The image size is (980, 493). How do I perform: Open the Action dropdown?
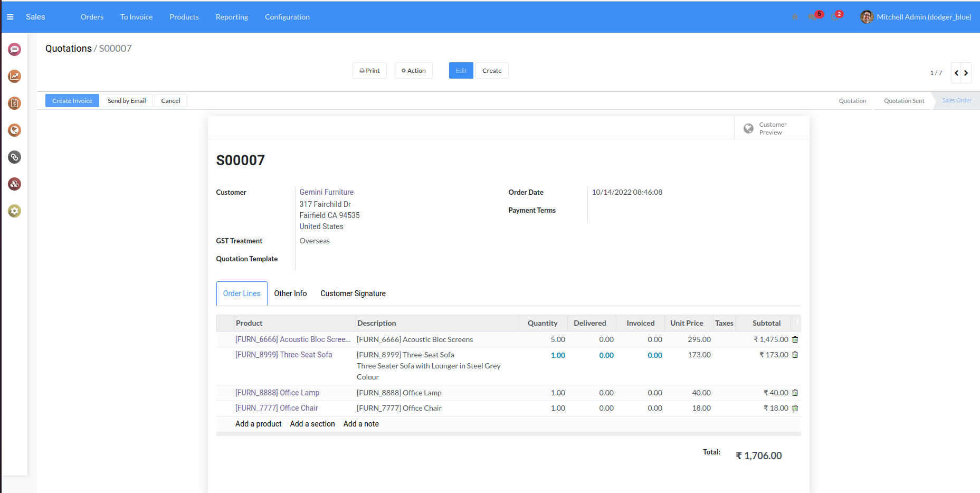(413, 71)
